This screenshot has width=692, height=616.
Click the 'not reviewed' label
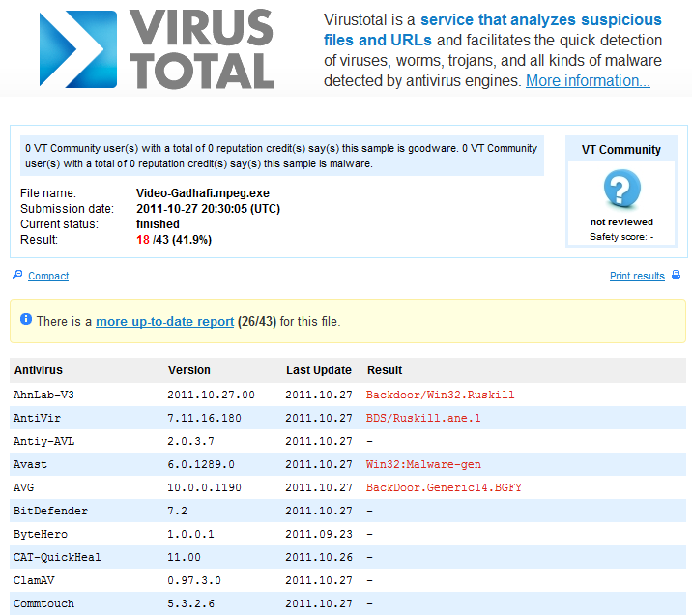621,222
